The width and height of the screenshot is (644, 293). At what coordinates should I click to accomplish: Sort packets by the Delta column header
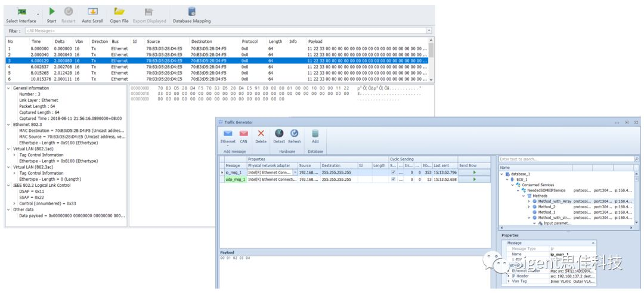(x=60, y=42)
